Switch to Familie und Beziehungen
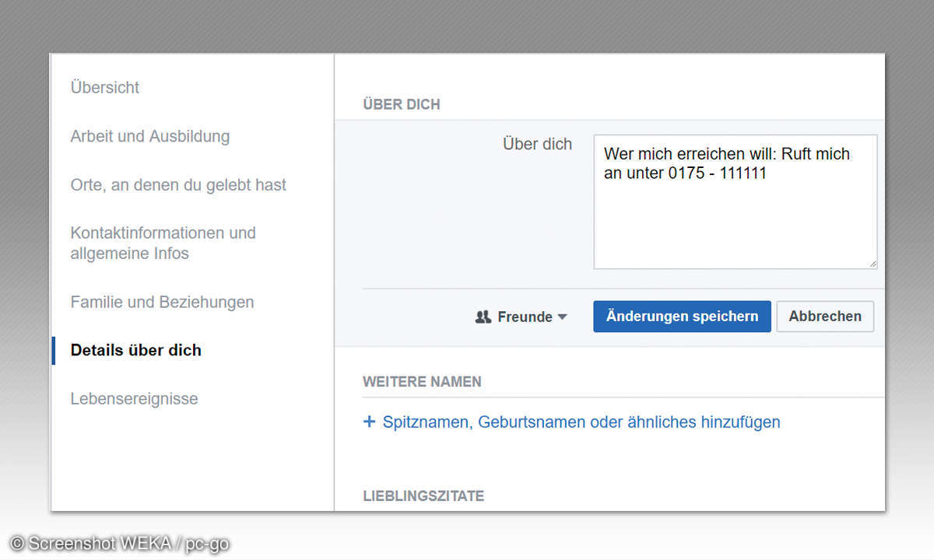The width and height of the screenshot is (934, 560). point(162,302)
